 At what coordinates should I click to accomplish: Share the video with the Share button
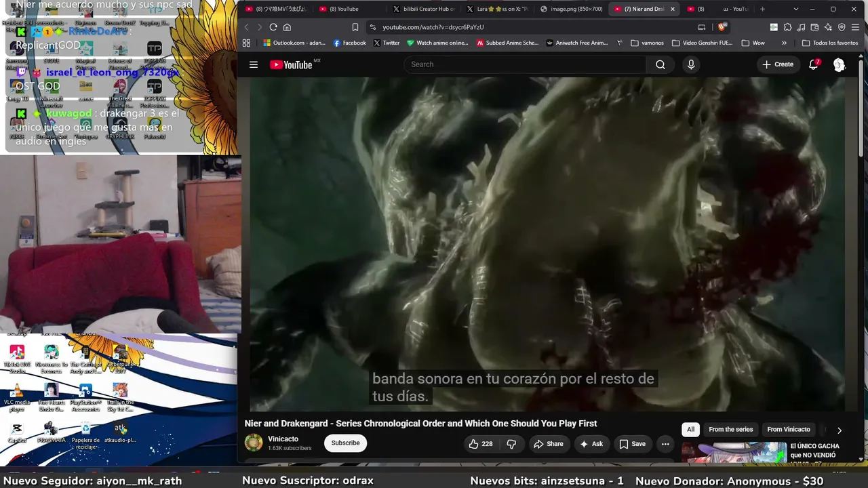pos(549,444)
